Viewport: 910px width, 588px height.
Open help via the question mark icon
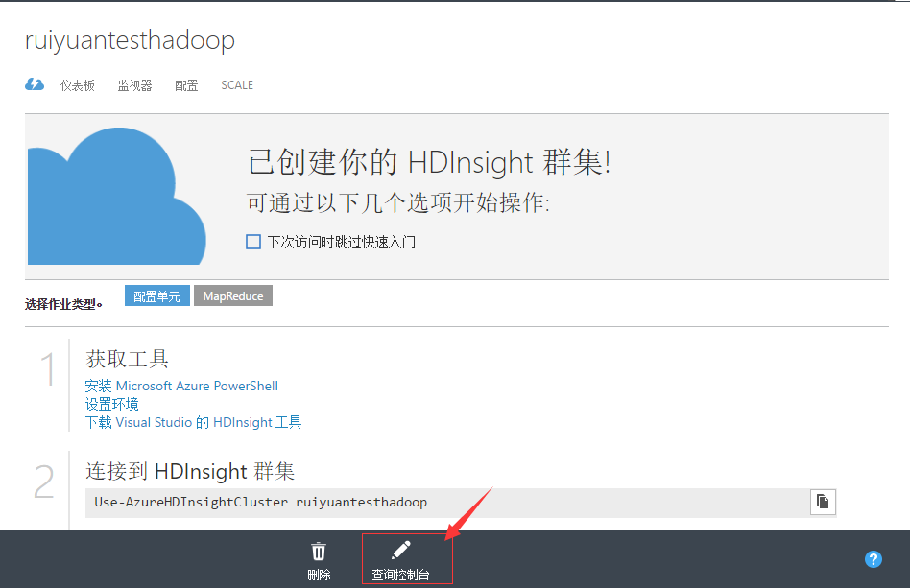pos(873,559)
